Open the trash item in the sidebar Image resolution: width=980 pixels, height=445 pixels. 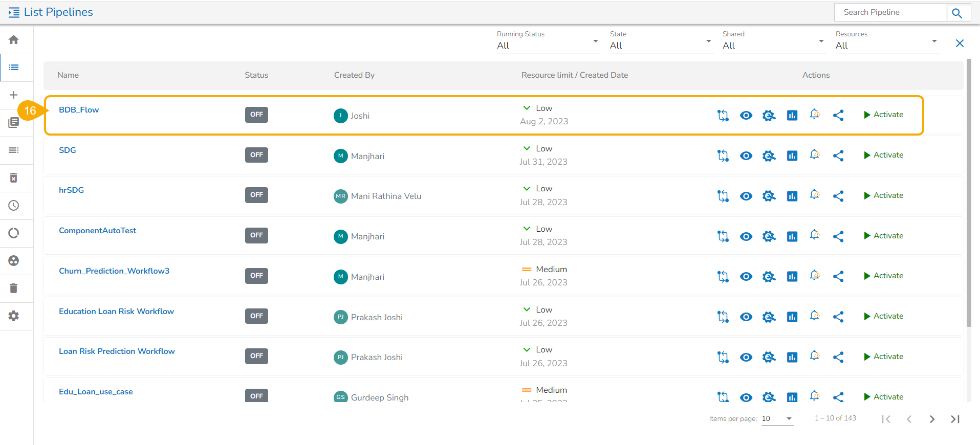(x=14, y=288)
